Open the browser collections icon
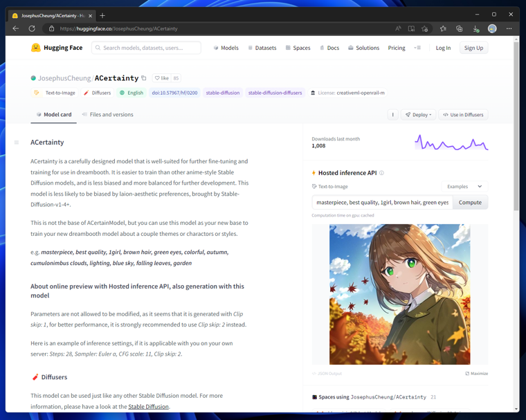Screen dimensions: 526x420 [460, 28]
